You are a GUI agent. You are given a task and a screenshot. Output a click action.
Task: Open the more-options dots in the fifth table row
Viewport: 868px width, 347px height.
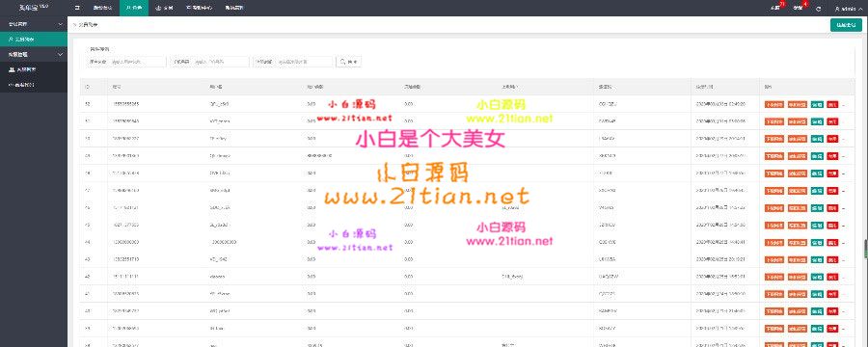[x=843, y=173]
